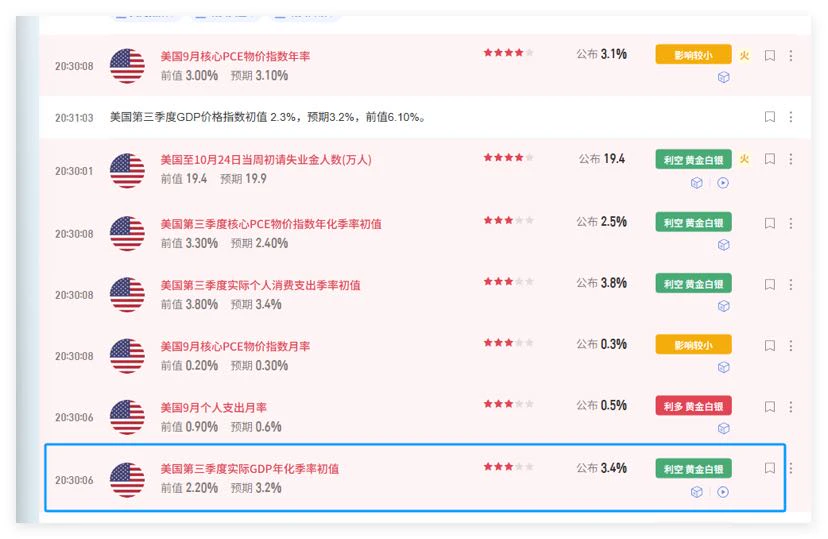Viewport: 828px width, 539px height.
Task: Click the 影响较小 badge in 核心PCE月率 row
Action: (693, 345)
